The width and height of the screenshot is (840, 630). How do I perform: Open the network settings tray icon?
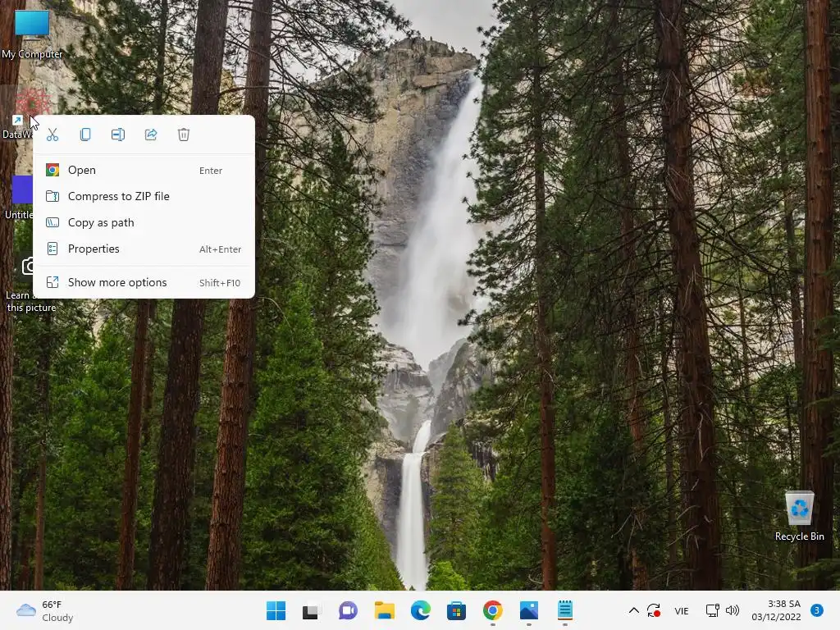(712, 610)
